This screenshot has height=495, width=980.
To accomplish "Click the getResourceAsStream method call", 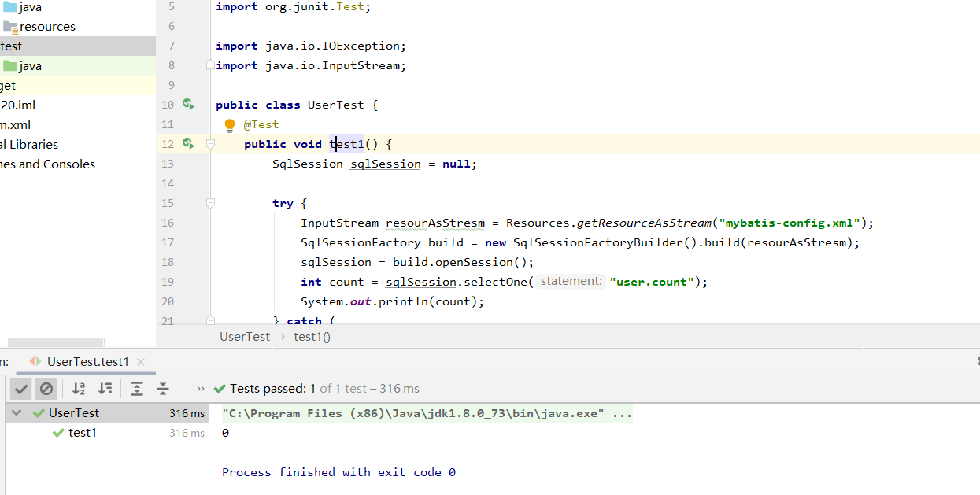I will coord(645,223).
